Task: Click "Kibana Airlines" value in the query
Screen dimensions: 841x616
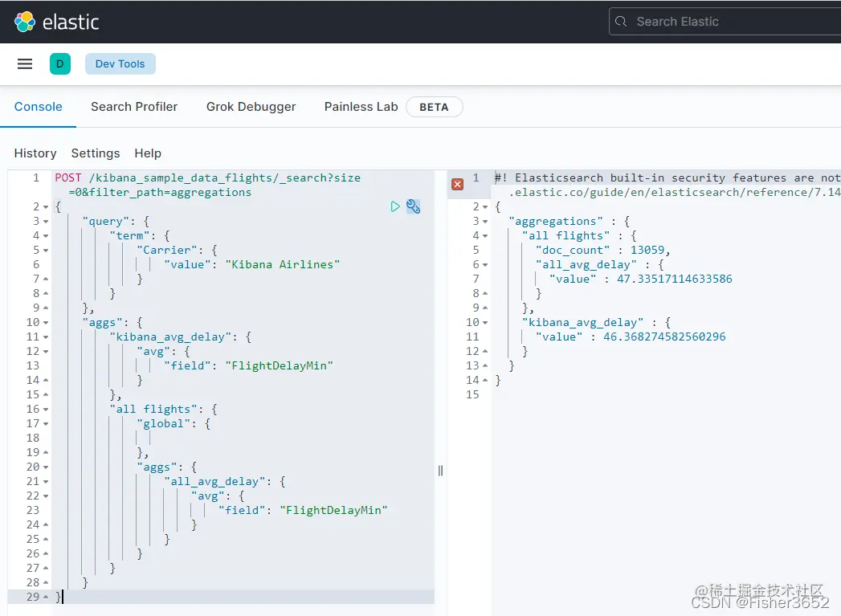Action: 283,264
